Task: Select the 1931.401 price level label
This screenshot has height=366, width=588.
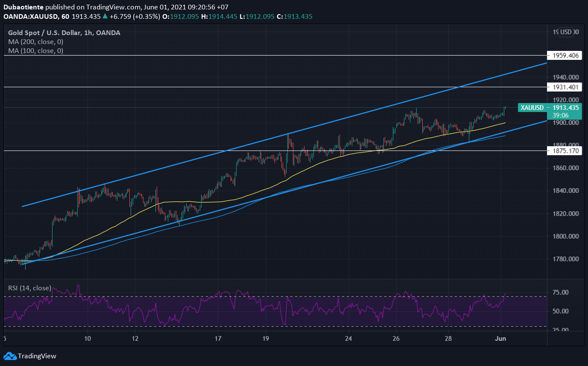Action: 565,87
